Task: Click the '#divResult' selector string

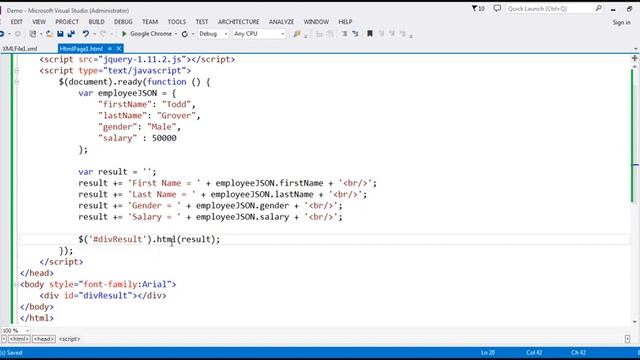Action: click(117, 240)
